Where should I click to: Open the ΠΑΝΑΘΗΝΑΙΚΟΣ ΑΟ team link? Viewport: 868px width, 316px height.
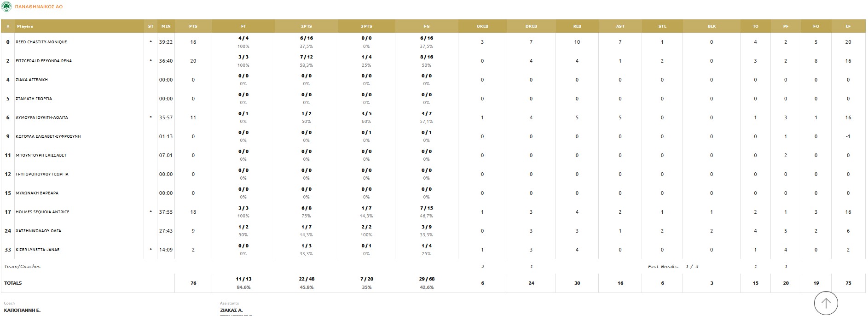coord(39,7)
